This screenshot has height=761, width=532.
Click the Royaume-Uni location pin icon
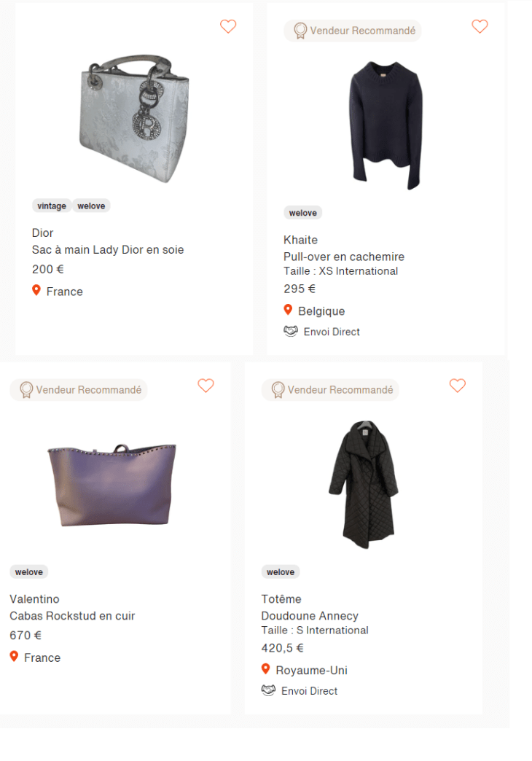[265, 669]
